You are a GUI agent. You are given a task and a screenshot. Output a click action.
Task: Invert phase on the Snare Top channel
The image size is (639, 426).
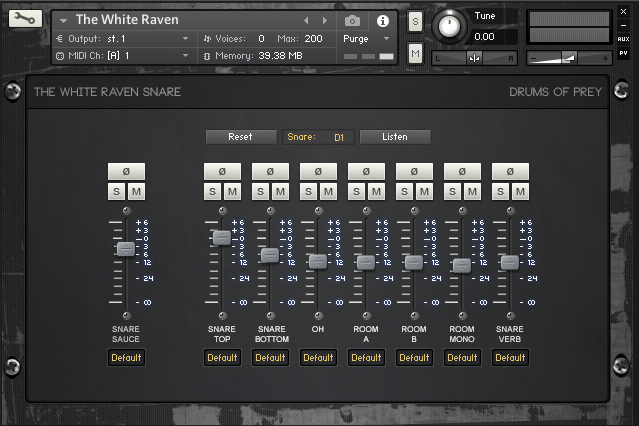222,171
